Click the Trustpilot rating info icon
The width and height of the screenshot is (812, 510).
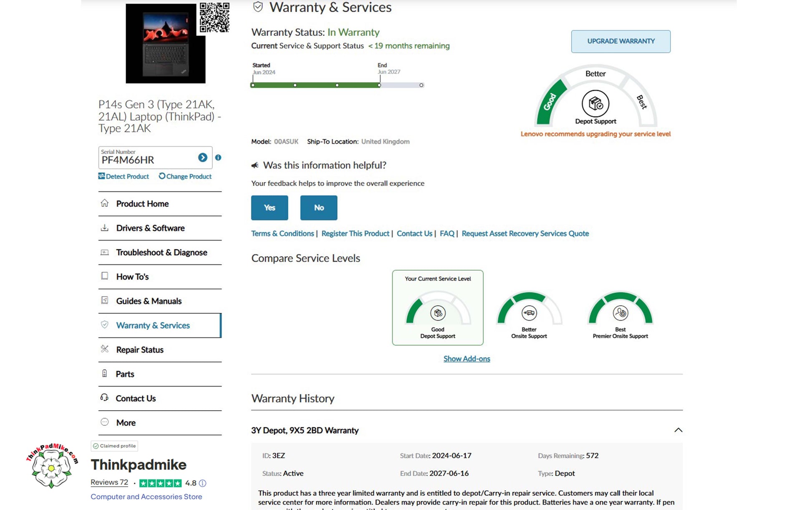click(202, 483)
